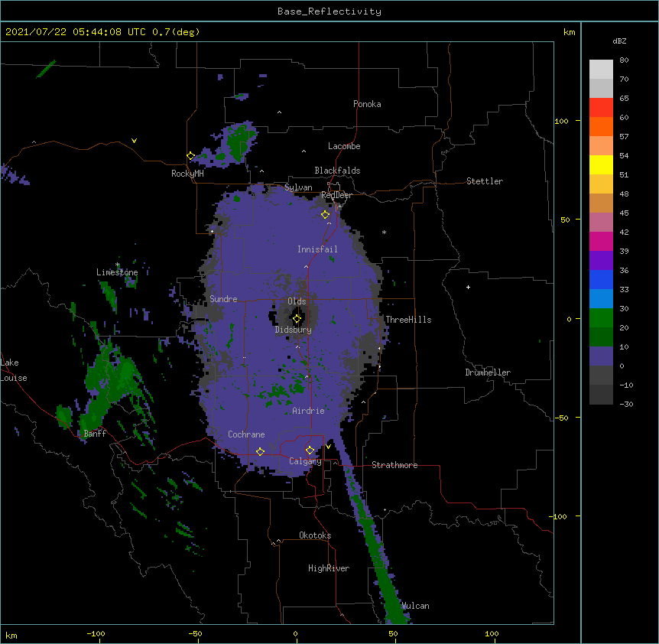Click the yellow V marker northwest of RockyMH
659x644 pixels.
pyautogui.click(x=134, y=141)
